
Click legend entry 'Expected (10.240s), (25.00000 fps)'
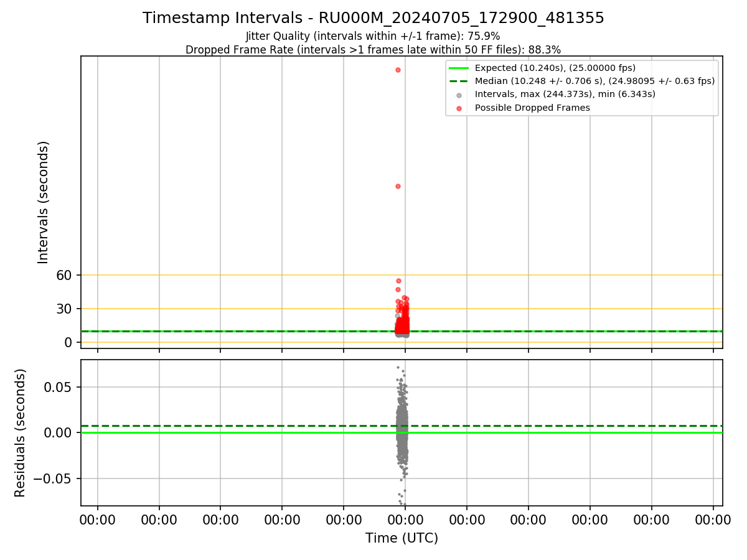[x=555, y=68]
